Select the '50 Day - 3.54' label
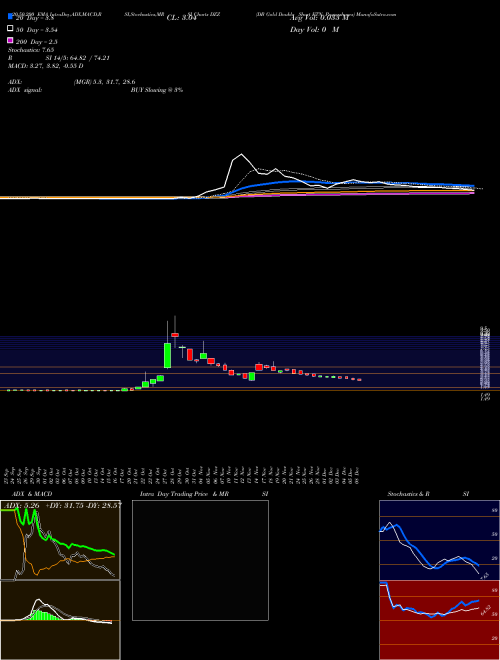The image size is (500, 660). (x=37, y=30)
